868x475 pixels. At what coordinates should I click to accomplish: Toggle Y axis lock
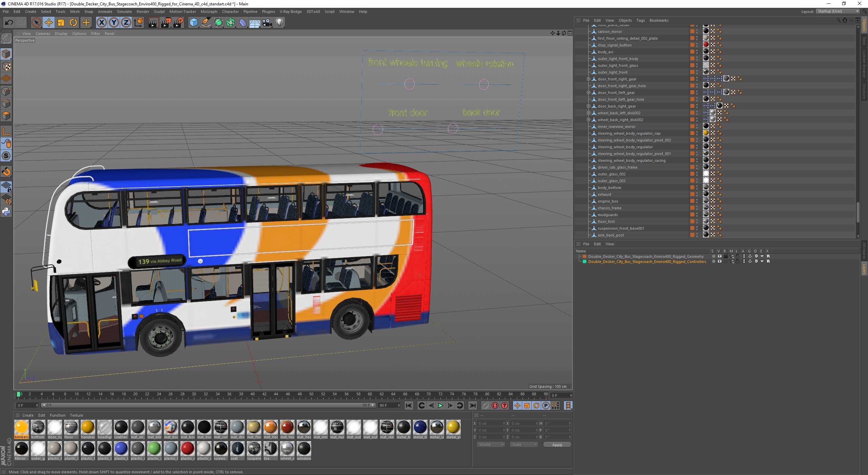point(114,22)
